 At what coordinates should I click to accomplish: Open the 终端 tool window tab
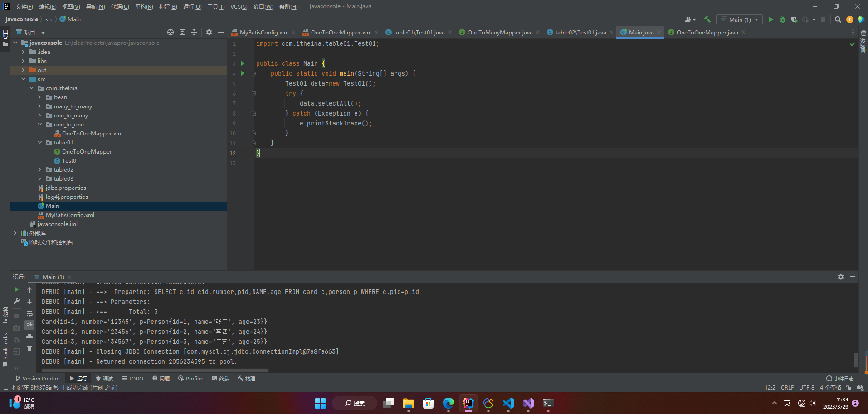[x=221, y=379]
